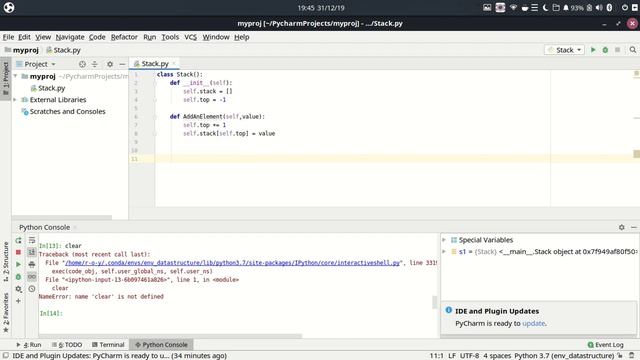
Task: Open interactiveshell.py traceback link
Action: tap(232, 263)
